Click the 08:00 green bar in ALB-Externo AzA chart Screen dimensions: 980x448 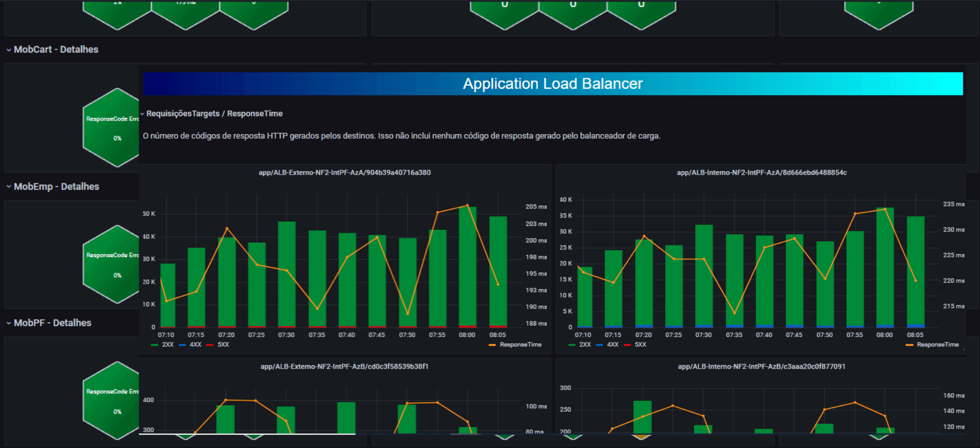[467, 266]
